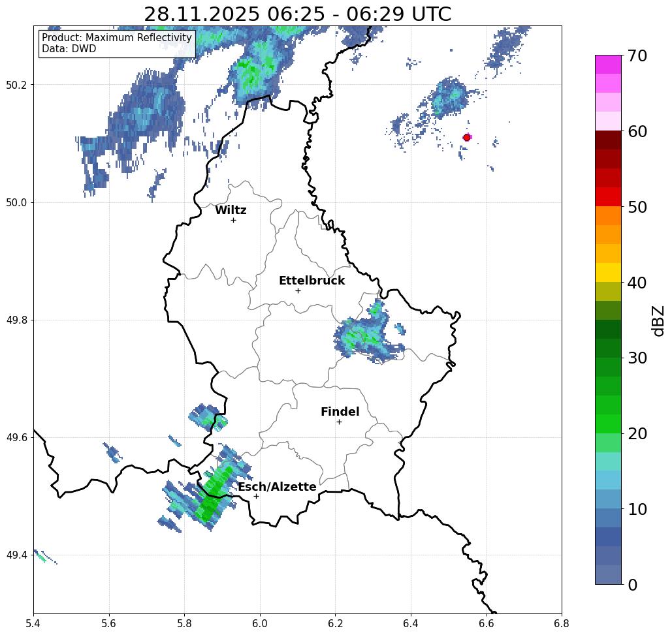The width and height of the screenshot is (672, 635).
Task: Click the latitude axis label 49.6
Action: coord(16,438)
